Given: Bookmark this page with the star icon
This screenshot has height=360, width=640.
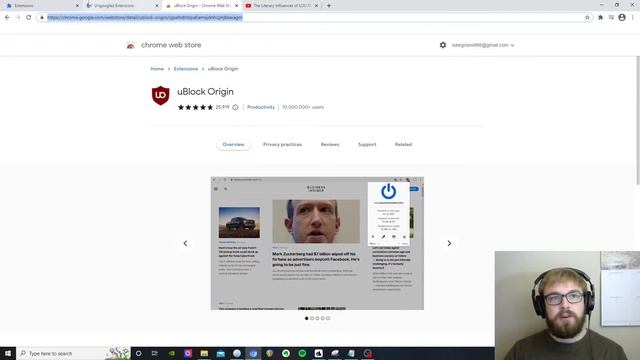Looking at the screenshot, I should pyautogui.click(x=587, y=18).
